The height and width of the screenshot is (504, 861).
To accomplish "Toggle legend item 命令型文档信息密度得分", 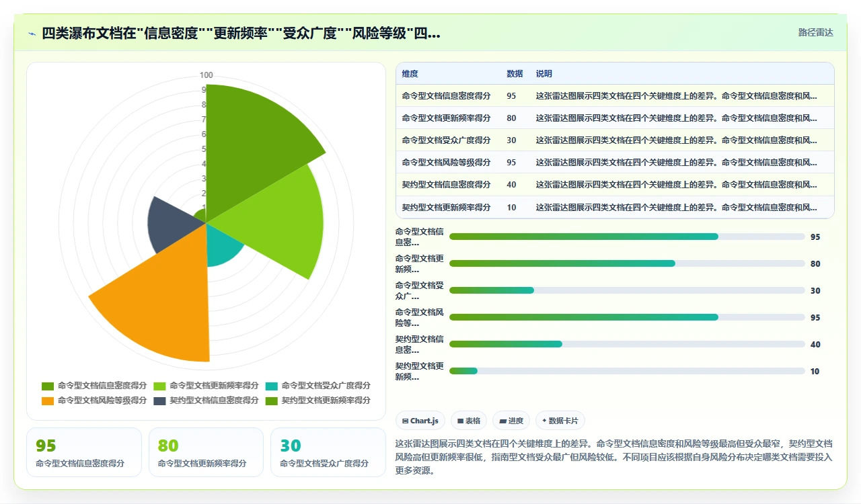I will pyautogui.click(x=94, y=386).
